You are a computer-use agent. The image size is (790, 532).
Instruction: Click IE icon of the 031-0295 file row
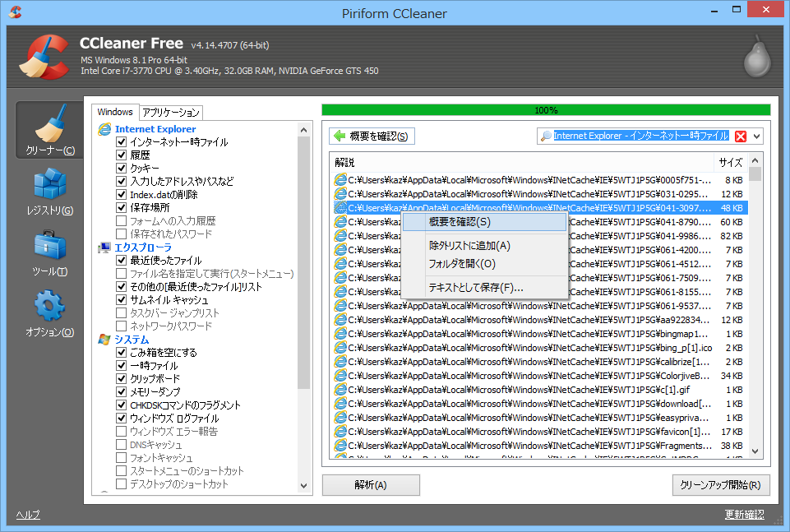click(340, 194)
